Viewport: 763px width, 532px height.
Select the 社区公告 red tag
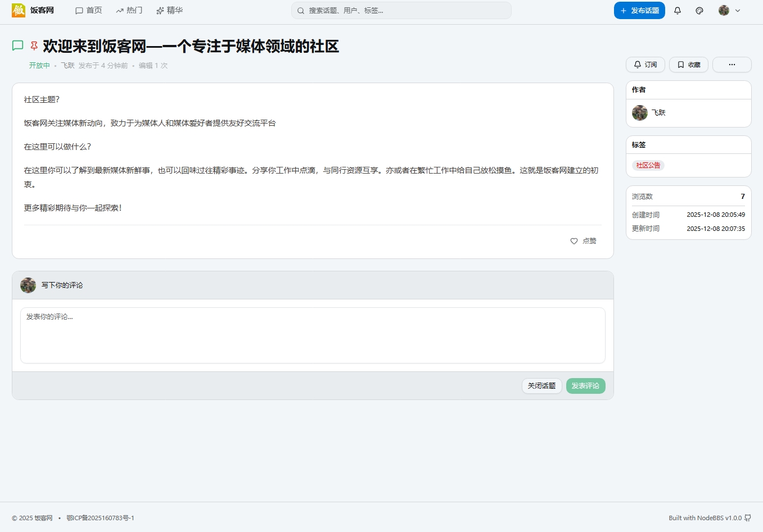[x=648, y=165]
